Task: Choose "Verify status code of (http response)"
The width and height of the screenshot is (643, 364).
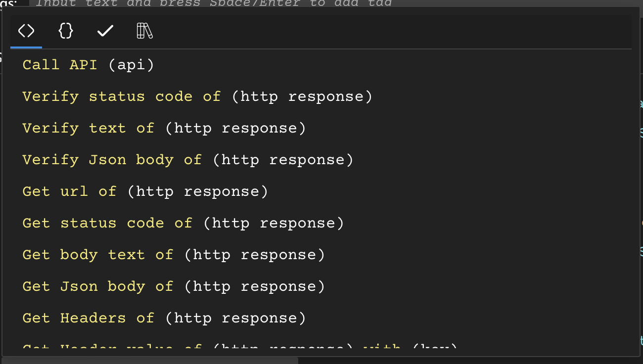Action: pos(197,96)
